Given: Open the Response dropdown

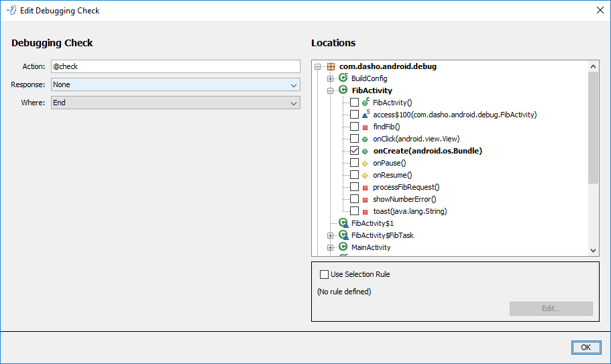Looking at the screenshot, I should pyautogui.click(x=176, y=84).
